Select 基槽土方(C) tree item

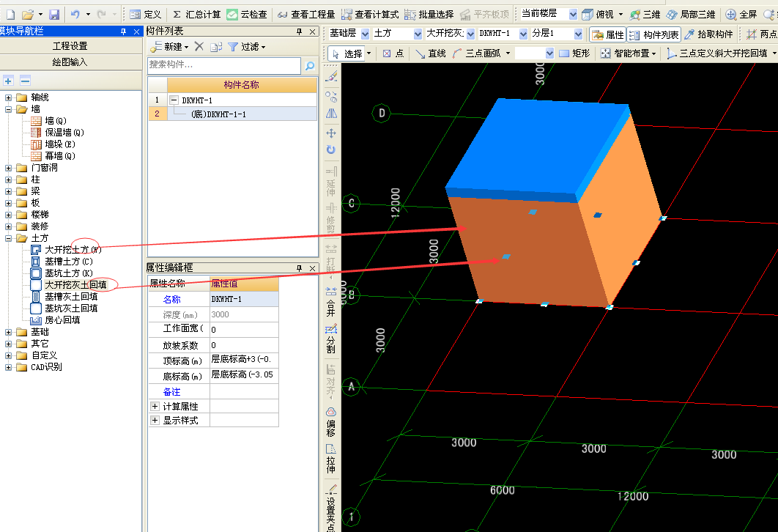pyautogui.click(x=62, y=262)
